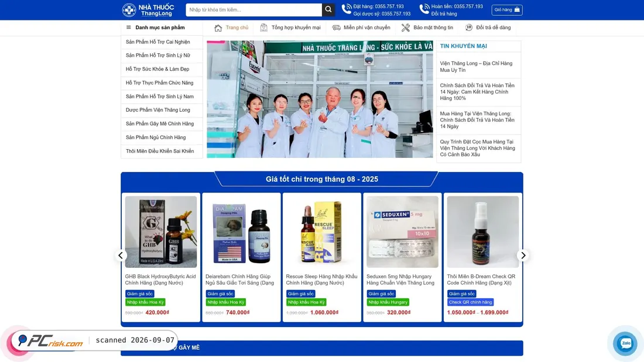Open Thôi Miên B-Dream Check QR title
The height and width of the screenshot is (362, 644).
coord(481,280)
